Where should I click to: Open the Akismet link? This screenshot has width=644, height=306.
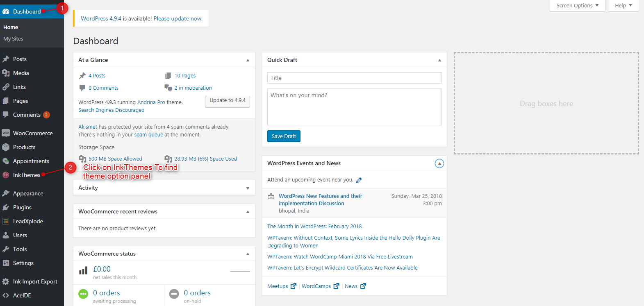88,127
